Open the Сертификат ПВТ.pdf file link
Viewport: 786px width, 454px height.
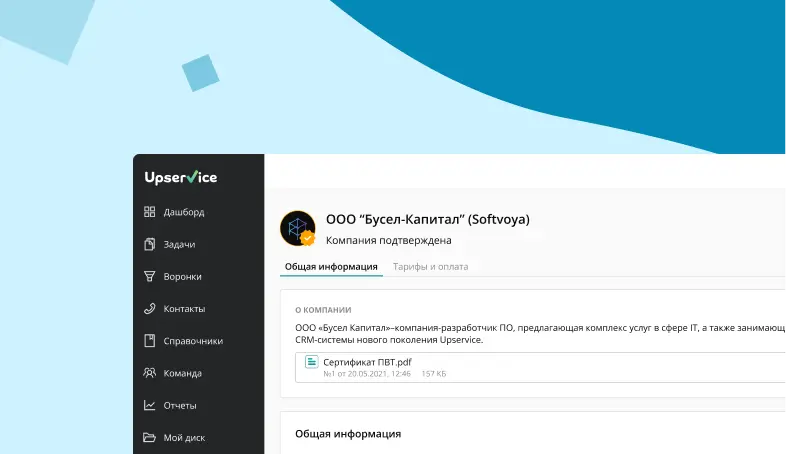point(367,362)
